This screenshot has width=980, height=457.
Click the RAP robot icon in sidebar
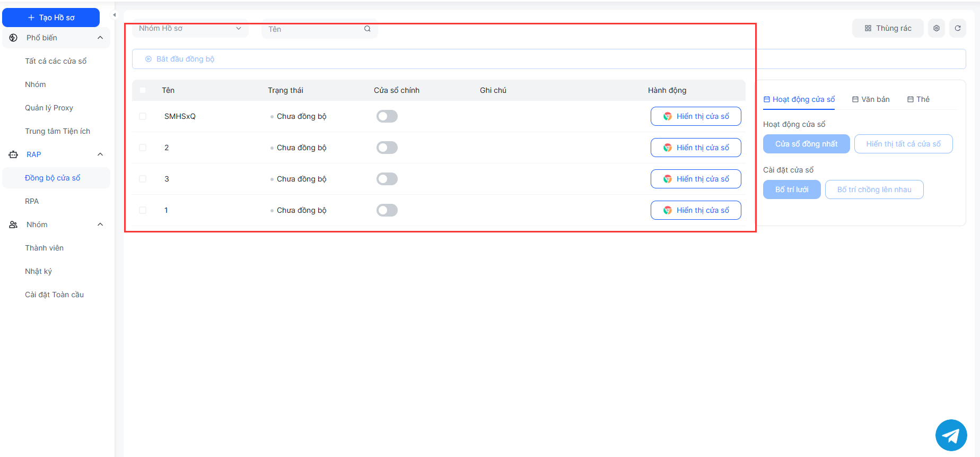(13, 154)
